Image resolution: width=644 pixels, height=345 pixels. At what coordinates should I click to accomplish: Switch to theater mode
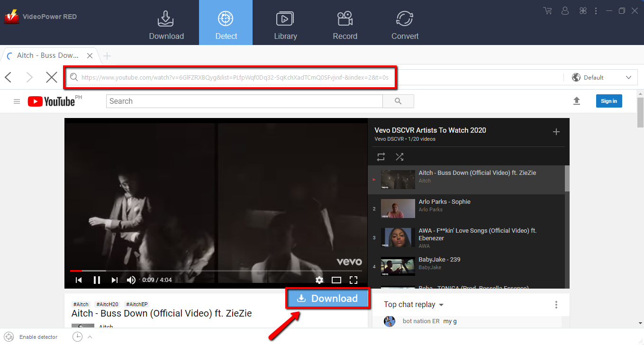click(x=336, y=280)
